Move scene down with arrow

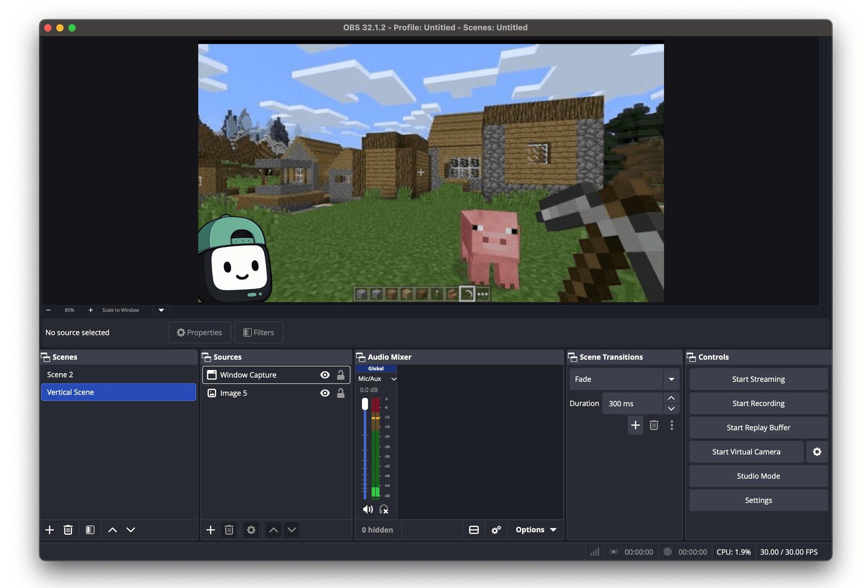pyautogui.click(x=131, y=530)
